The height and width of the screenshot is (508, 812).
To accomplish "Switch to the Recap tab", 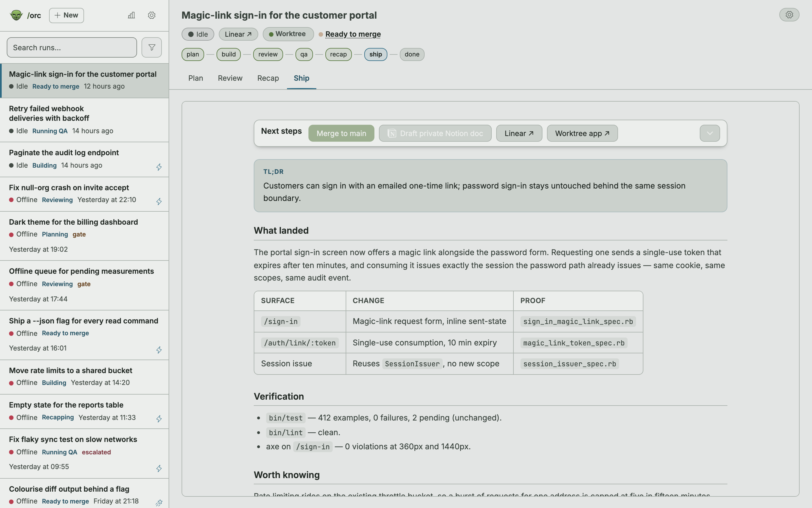I will click(x=268, y=78).
